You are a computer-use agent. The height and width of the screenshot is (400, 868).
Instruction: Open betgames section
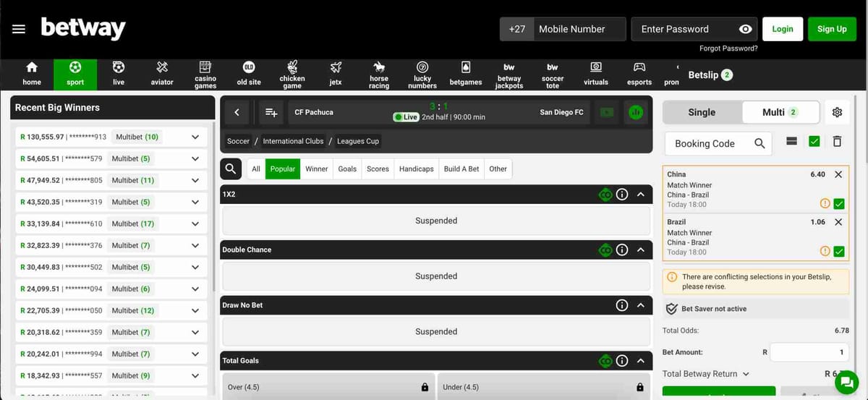466,74
